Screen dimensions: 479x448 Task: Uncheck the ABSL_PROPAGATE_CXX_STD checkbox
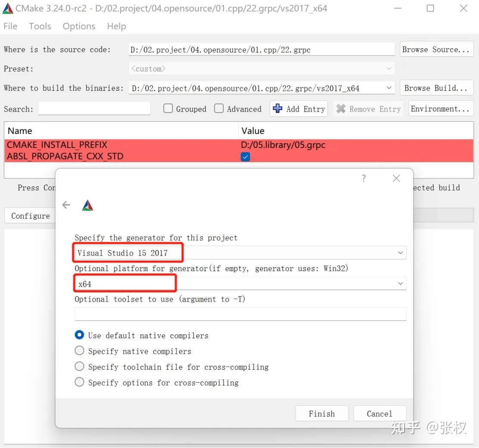[245, 157]
